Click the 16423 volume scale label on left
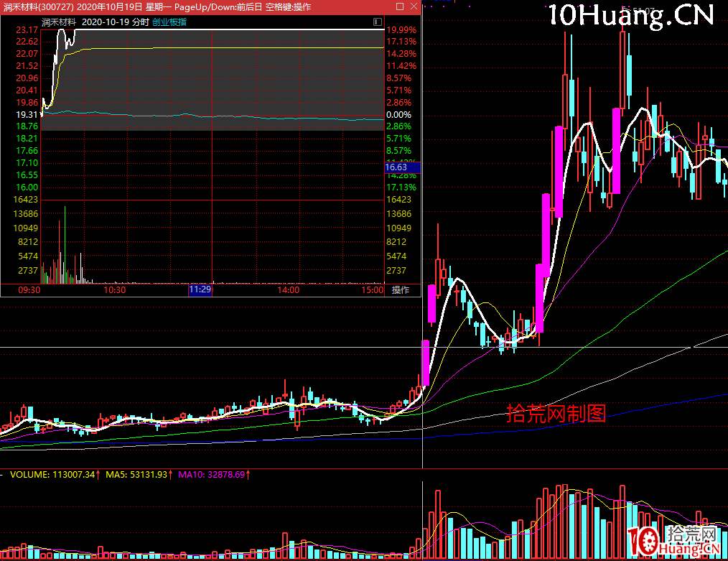The image size is (728, 561). click(26, 199)
